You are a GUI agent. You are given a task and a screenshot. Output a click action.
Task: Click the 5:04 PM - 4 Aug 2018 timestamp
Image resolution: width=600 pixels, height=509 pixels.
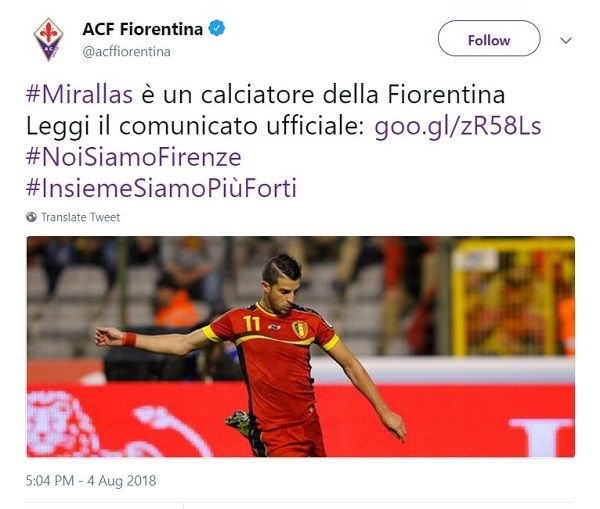(x=91, y=481)
